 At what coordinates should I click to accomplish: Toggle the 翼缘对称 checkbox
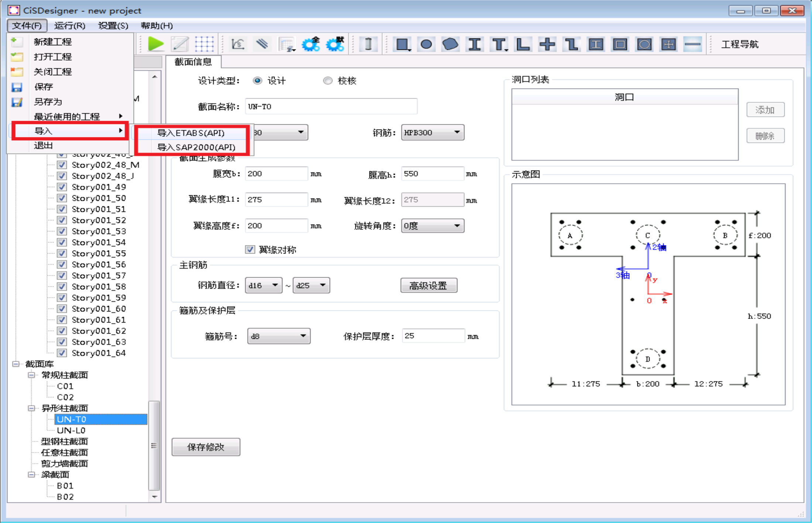coord(250,250)
